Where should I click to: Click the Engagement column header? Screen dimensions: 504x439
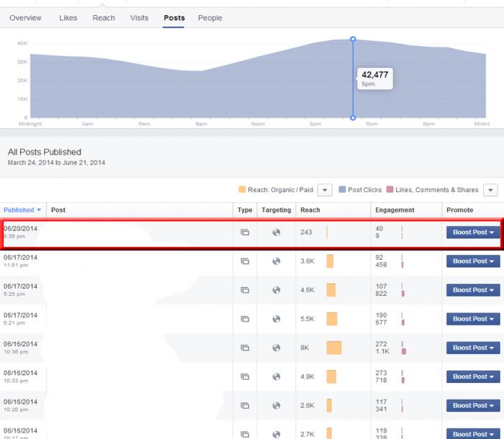(x=395, y=210)
